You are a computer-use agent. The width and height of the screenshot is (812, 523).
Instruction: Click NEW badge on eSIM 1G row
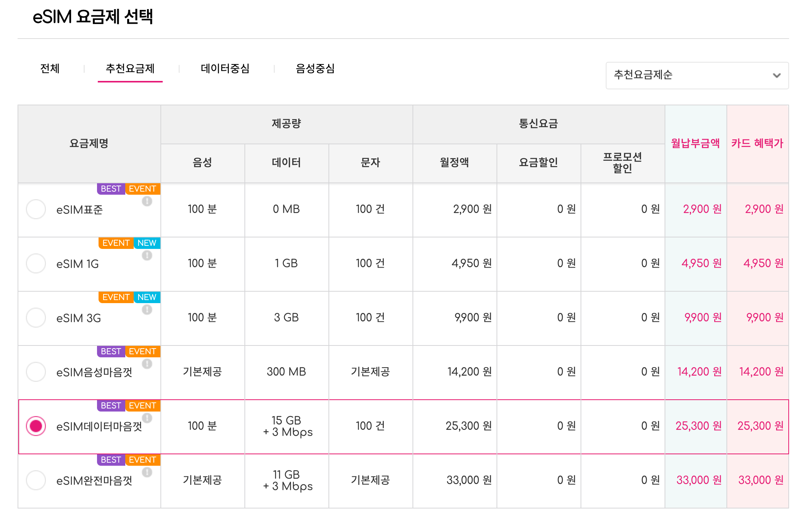click(x=147, y=243)
